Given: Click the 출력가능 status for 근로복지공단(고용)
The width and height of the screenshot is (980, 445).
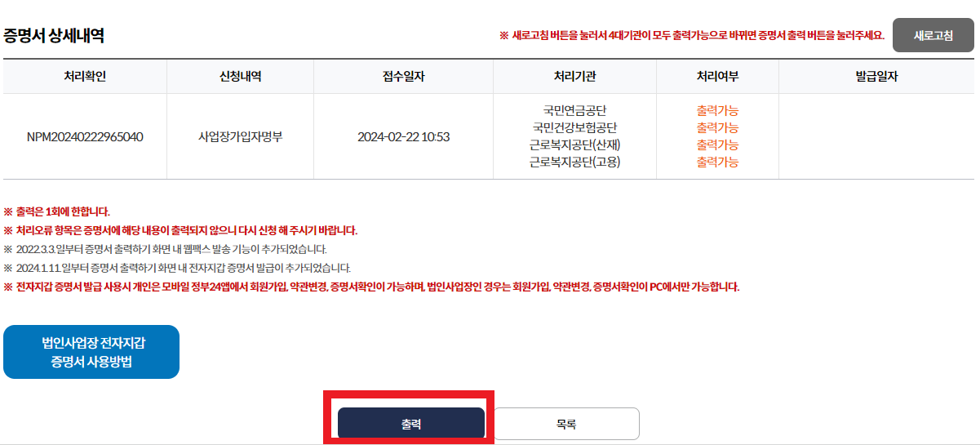Looking at the screenshot, I should click(717, 162).
